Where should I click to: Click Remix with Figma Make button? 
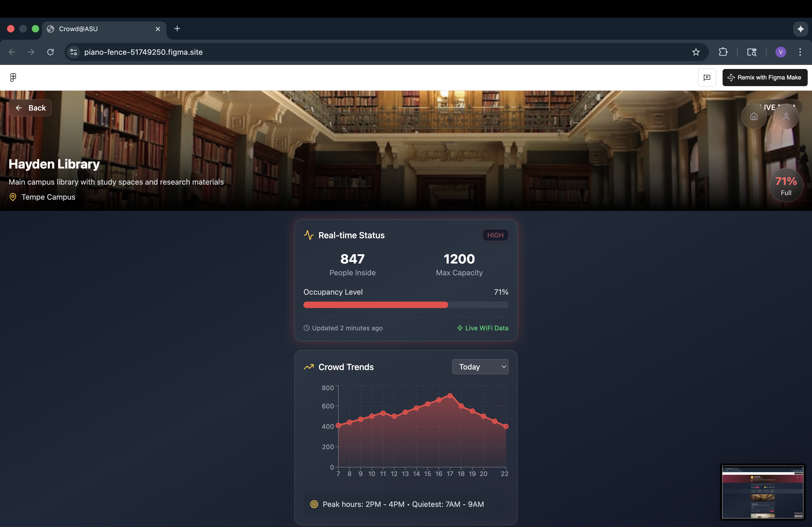[x=764, y=77]
